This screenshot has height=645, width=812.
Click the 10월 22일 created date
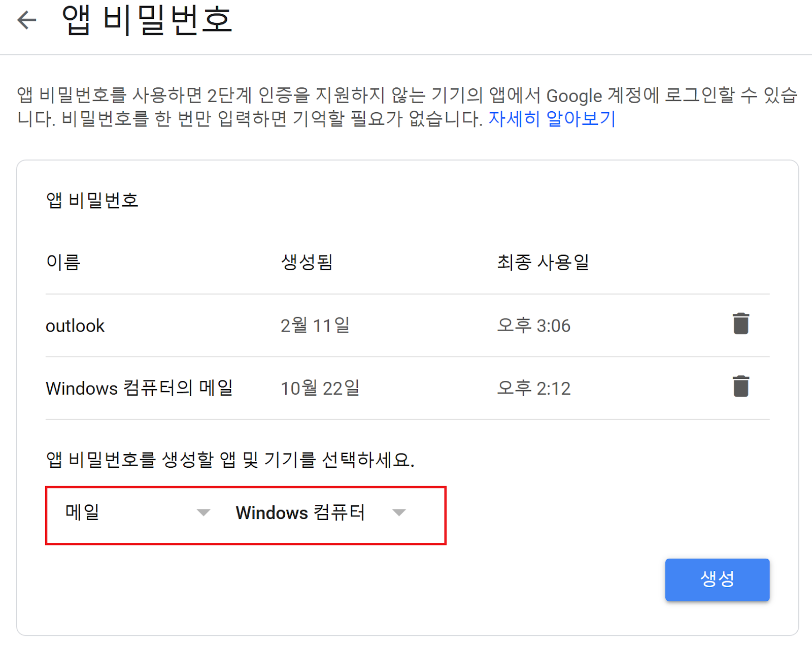(320, 388)
